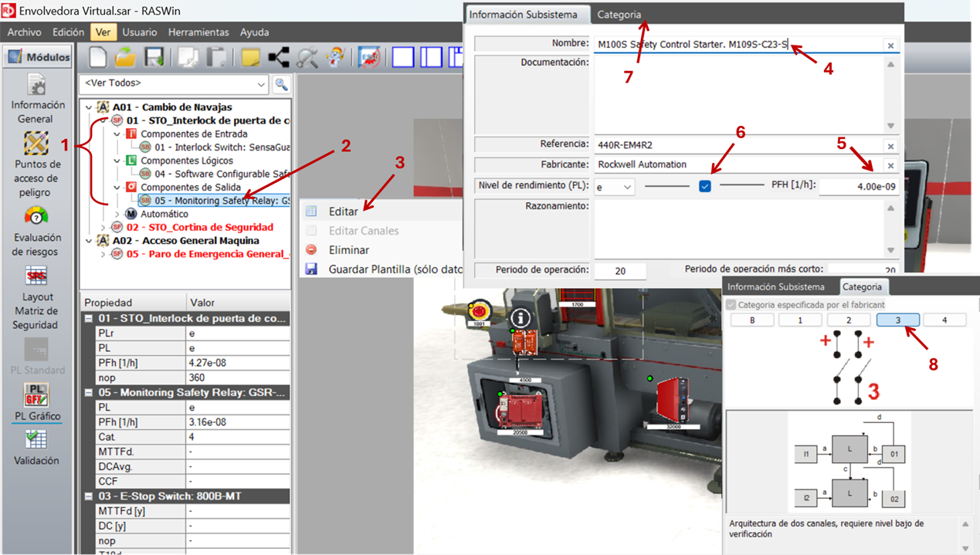This screenshot has width=980, height=555.
Task: Collapse 05 - Monitoring Safety Relay property group
Action: tap(89, 392)
